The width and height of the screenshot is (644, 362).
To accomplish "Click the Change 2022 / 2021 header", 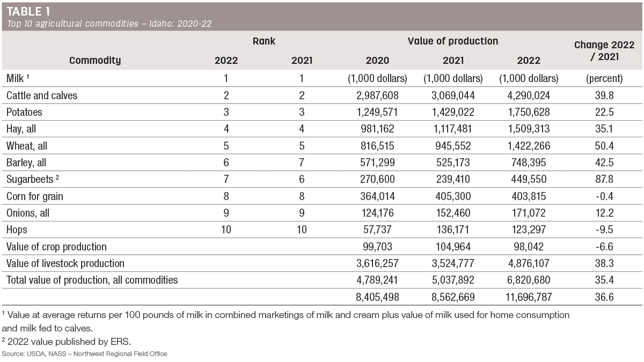I will pos(604,51).
